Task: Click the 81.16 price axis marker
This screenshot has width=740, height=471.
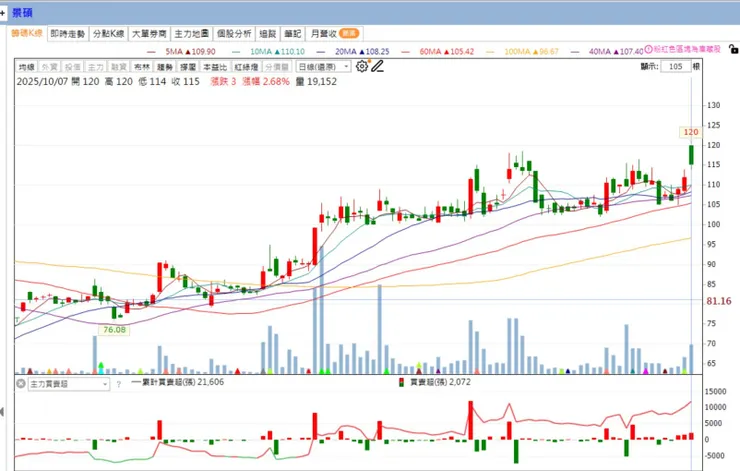Action: (x=718, y=301)
